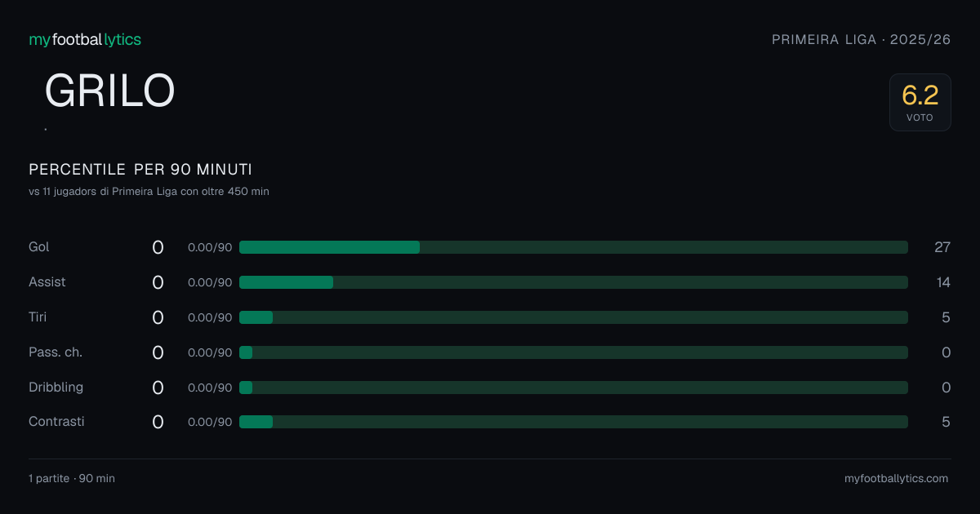Click the Contrasti percentile bar
This screenshot has width=980, height=514.
click(x=573, y=422)
